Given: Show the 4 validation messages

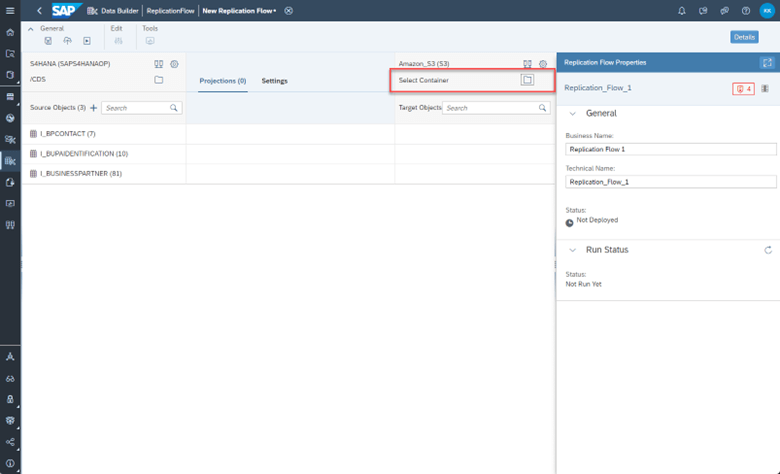Looking at the screenshot, I should pos(743,89).
